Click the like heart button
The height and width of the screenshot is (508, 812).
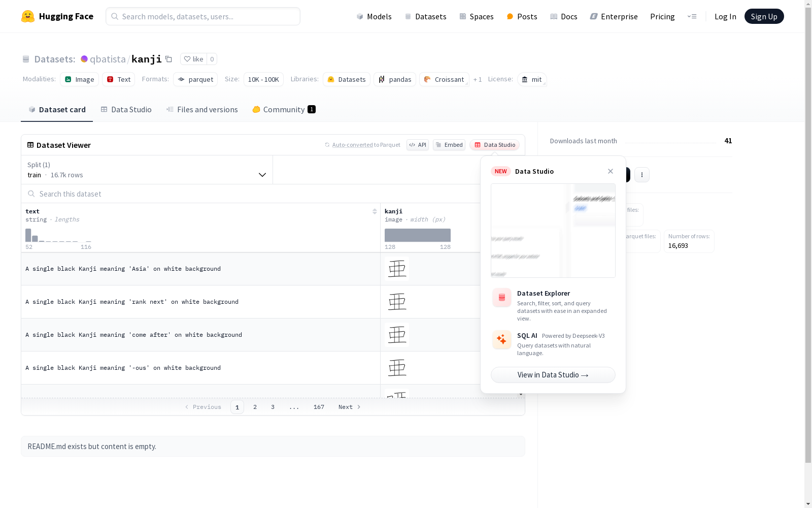(193, 59)
